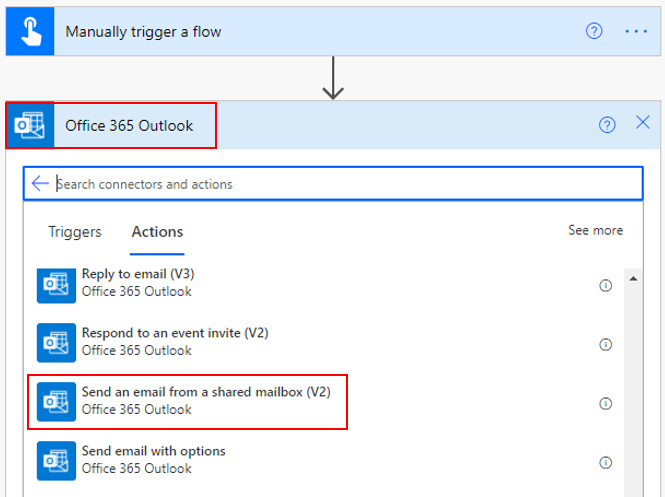Click the manual trigger hand icon

tap(30, 31)
